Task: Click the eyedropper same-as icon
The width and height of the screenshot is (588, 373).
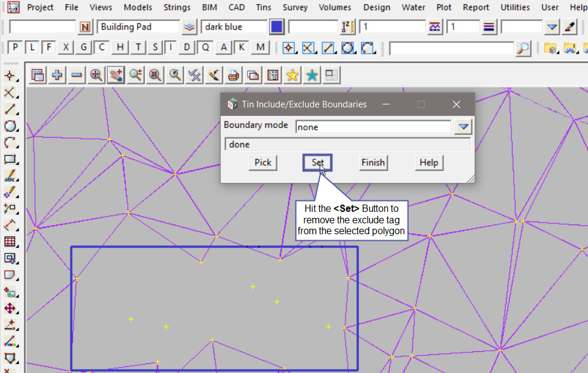Action: (x=570, y=27)
